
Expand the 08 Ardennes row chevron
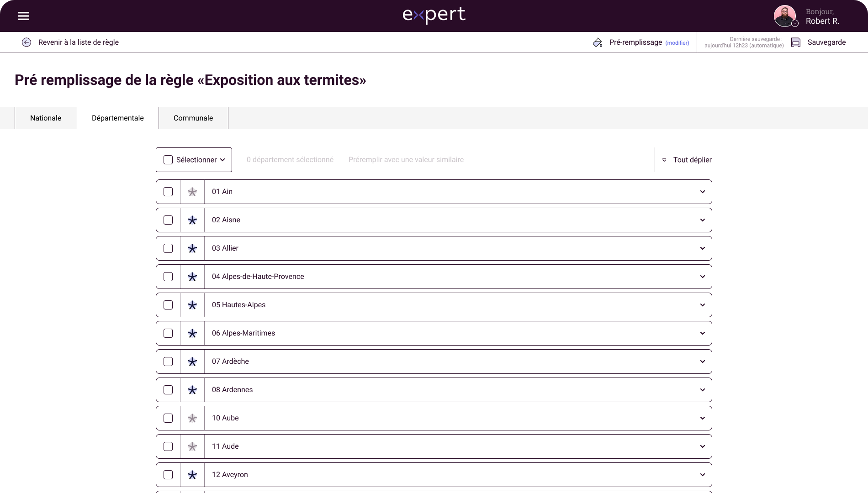(703, 390)
